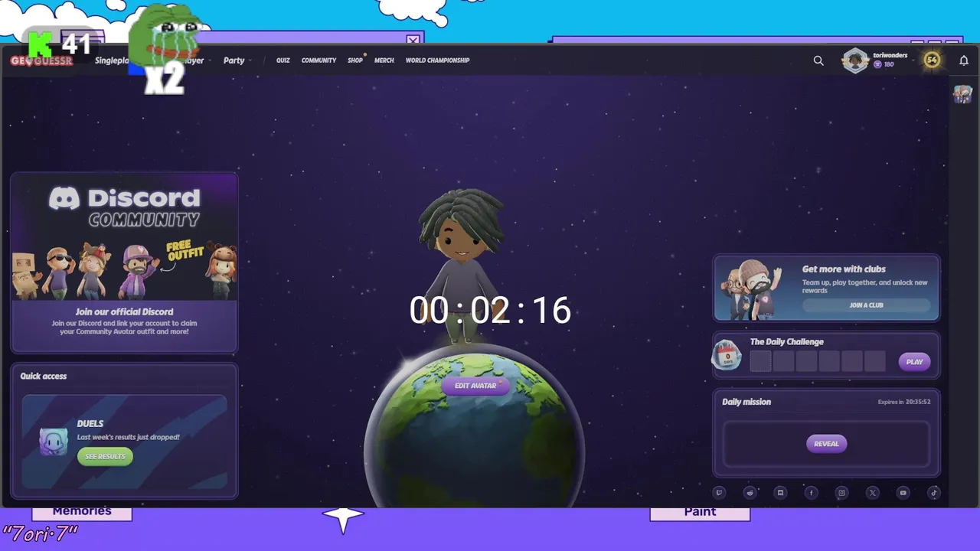Screen dimensions: 980x551
Task: Open Discord social icon in footer
Action: pyautogui.click(x=780, y=493)
